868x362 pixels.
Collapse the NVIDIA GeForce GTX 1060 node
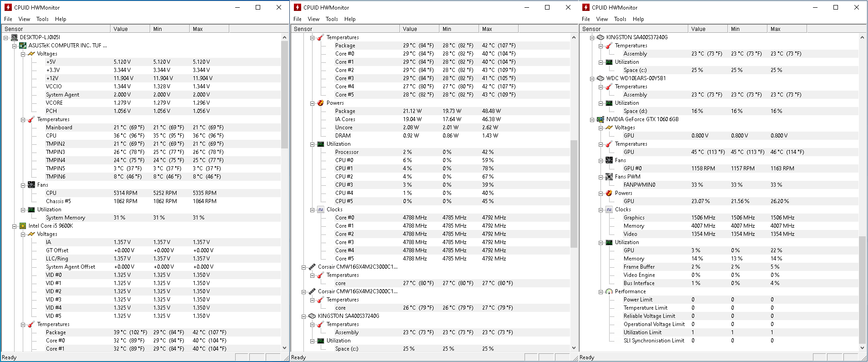[592, 120]
